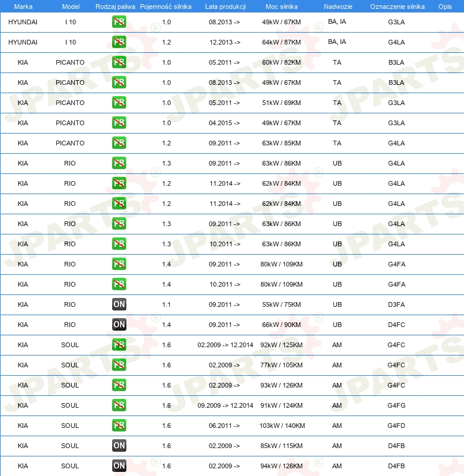Viewport: 464px width, 476px height.
Task: Click petrol icon for Picanto 08.2013 B3LA row
Action: (119, 82)
